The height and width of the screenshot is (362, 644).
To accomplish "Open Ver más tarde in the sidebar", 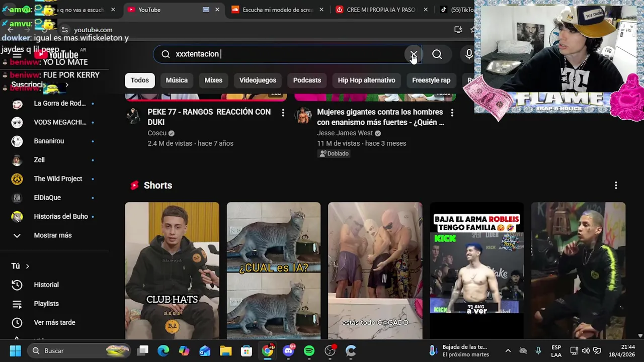I will pos(54,322).
